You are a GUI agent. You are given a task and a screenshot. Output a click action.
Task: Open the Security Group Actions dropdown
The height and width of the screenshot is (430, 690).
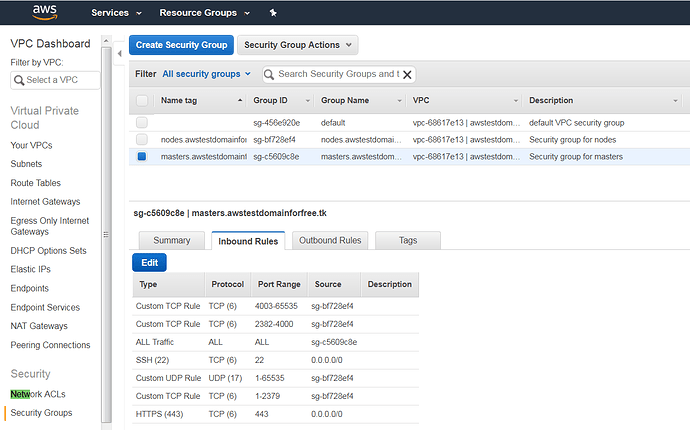tap(297, 45)
